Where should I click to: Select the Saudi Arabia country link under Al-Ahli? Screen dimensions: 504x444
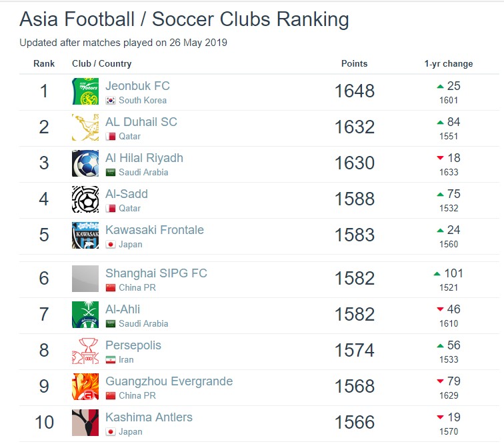[x=143, y=323]
